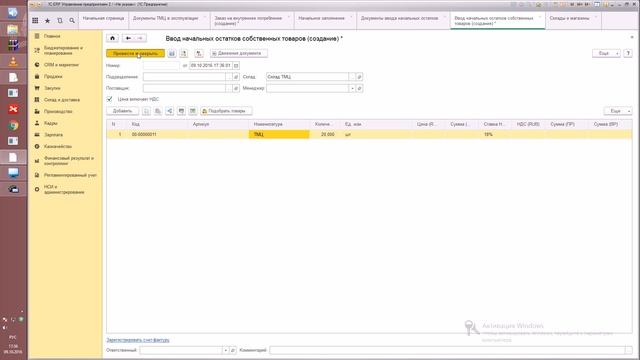Click the Провести и закрыть button
The height and width of the screenshot is (360, 640).
point(135,53)
